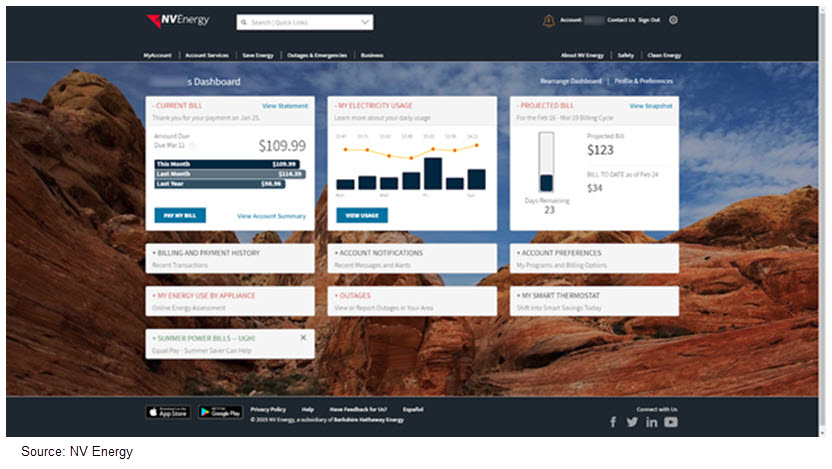This screenshot has height=469, width=832.
Task: Expand the search Quick Links dropdown arrow
Action: [365, 22]
